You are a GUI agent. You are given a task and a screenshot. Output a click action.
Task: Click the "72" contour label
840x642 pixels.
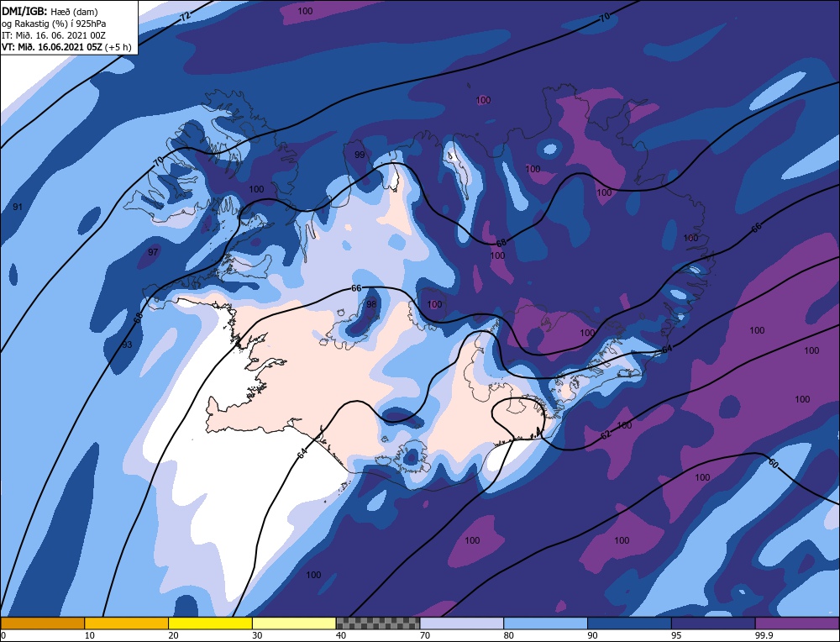click(186, 16)
